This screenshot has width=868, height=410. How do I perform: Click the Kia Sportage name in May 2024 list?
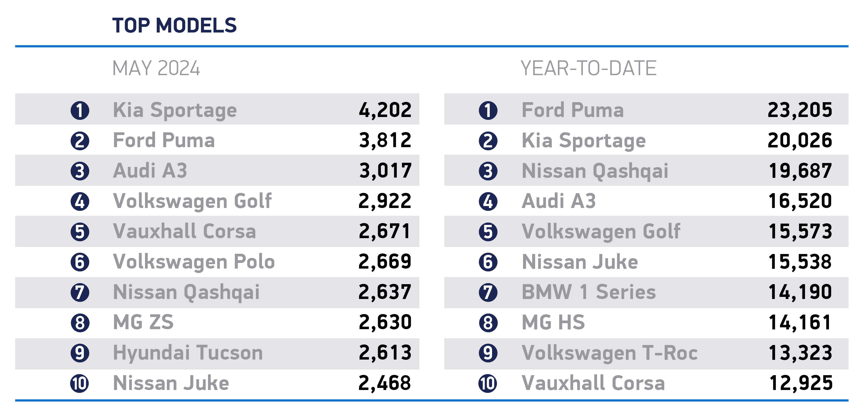tap(175, 111)
